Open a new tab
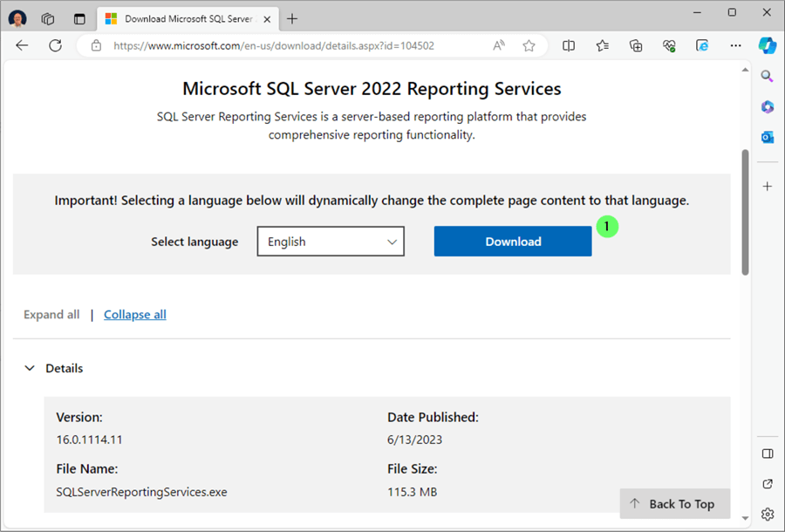Viewport: 785px width, 532px height. (x=292, y=18)
